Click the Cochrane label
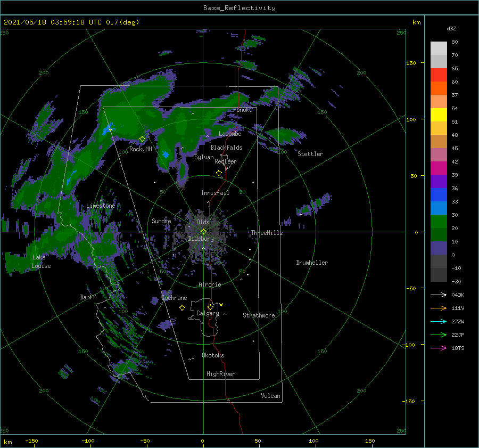The height and width of the screenshot is (448, 479). 174,298
